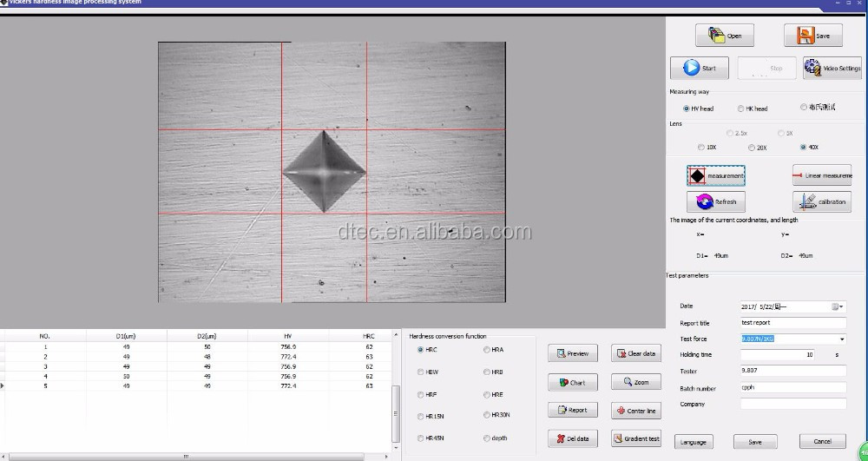Viewport: 868px width, 461px height.
Task: Expand the Test force dropdown
Action: click(842, 339)
